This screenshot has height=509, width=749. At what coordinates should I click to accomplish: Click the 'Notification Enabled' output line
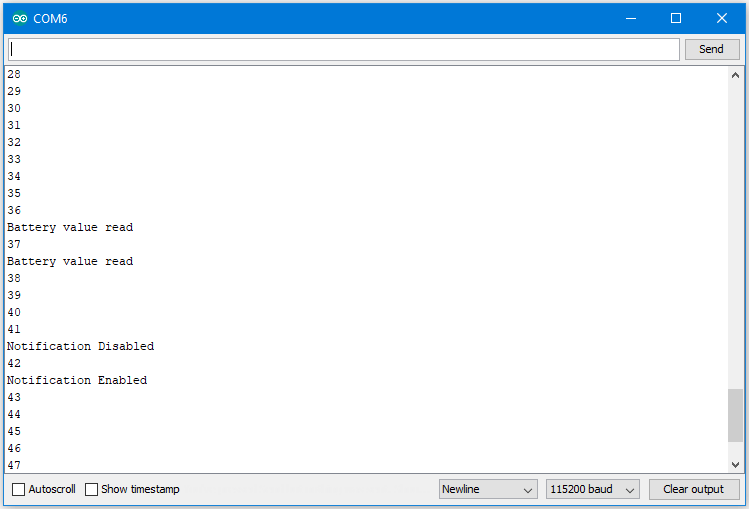[77, 380]
